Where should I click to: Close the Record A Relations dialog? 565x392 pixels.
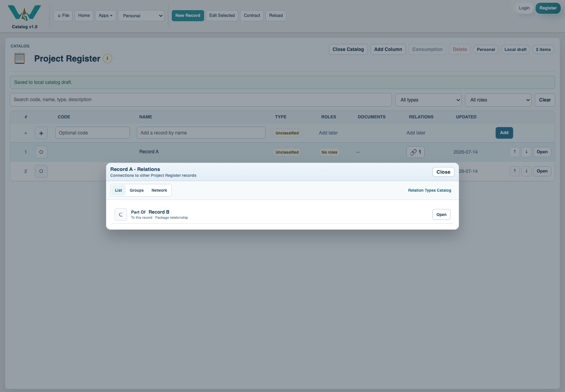click(x=443, y=172)
